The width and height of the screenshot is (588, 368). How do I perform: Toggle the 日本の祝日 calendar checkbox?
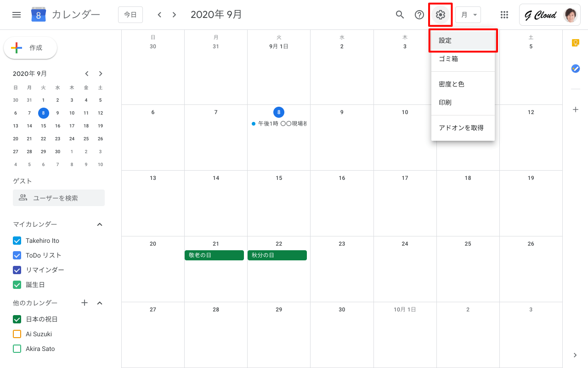[17, 319]
